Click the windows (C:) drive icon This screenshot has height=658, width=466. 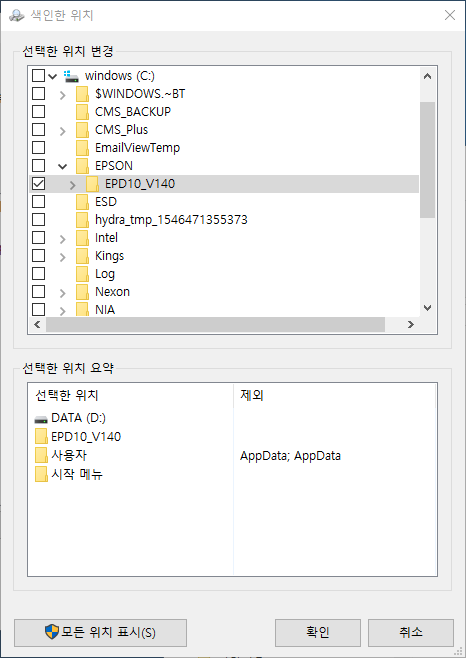click(x=71, y=76)
